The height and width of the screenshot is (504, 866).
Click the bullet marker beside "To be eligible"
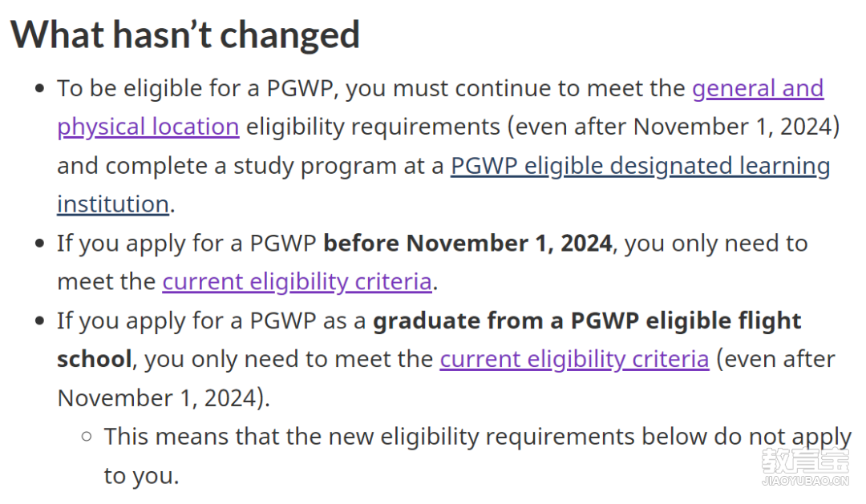(39, 89)
